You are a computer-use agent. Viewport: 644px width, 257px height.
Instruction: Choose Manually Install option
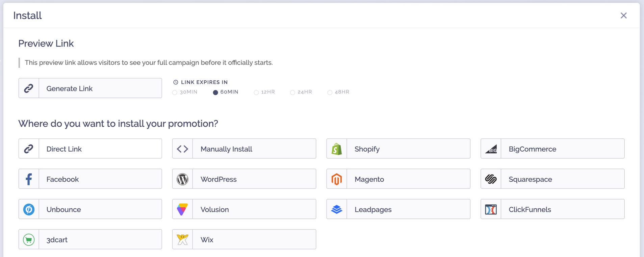[x=244, y=149]
